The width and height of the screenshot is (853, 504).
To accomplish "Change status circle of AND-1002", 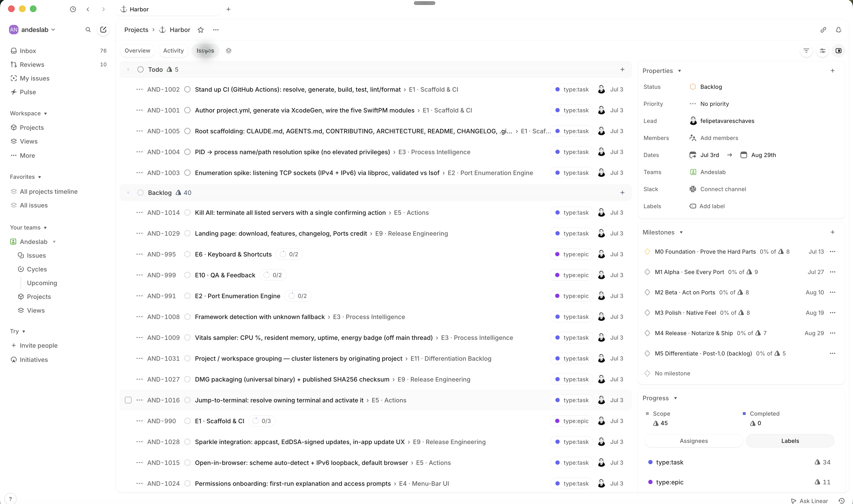I will pyautogui.click(x=187, y=89).
